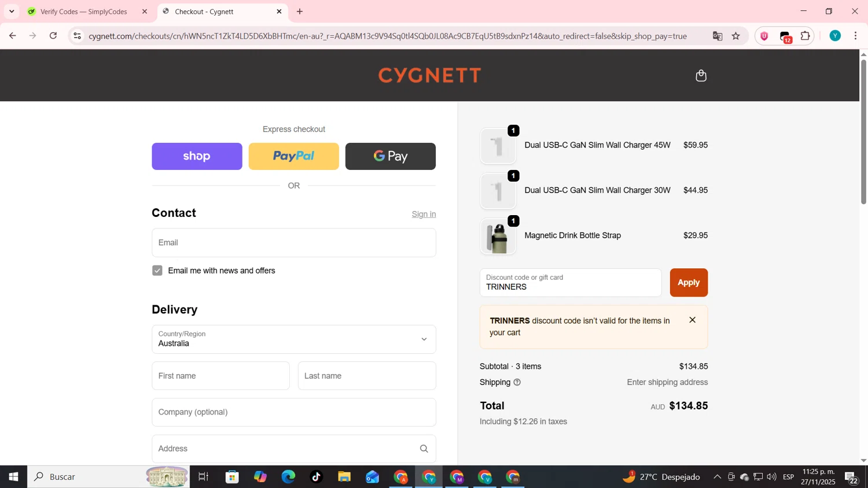Click the Company (optional) field
The width and height of the screenshot is (868, 488).
point(294,412)
